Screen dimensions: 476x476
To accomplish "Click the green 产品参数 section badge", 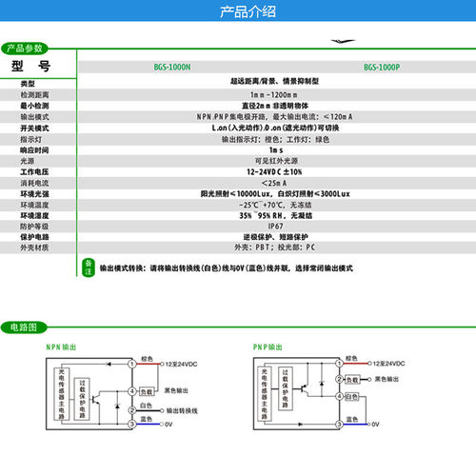I will click(x=25, y=49).
